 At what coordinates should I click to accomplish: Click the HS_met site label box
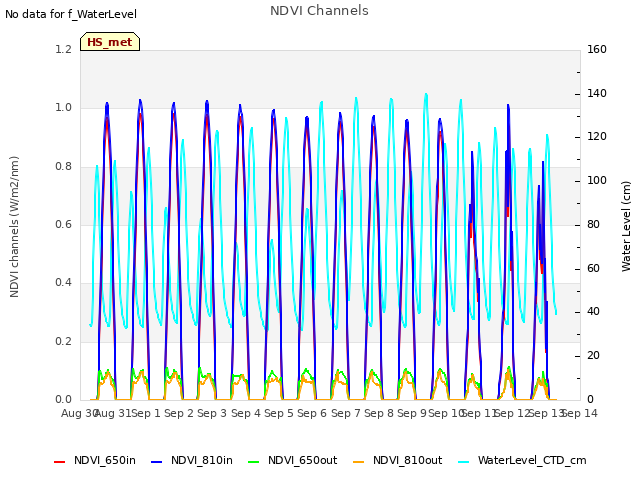pyautogui.click(x=110, y=42)
